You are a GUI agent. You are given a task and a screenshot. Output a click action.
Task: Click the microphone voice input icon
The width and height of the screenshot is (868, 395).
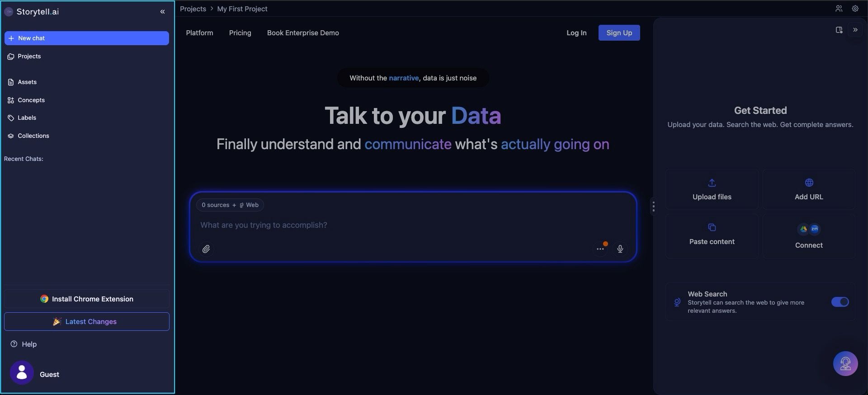pos(620,249)
